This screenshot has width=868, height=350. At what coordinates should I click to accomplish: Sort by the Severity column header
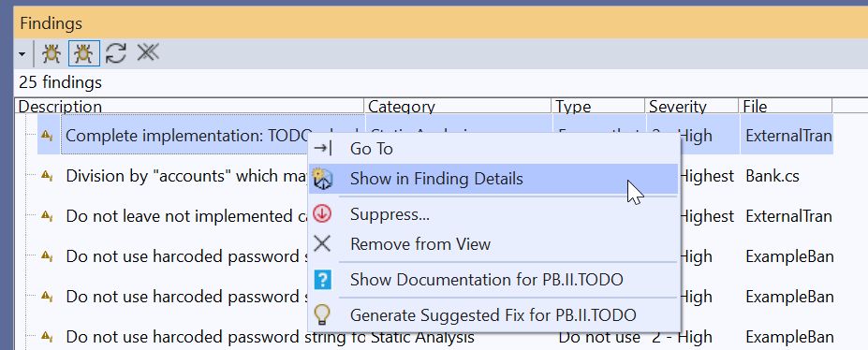tap(692, 106)
